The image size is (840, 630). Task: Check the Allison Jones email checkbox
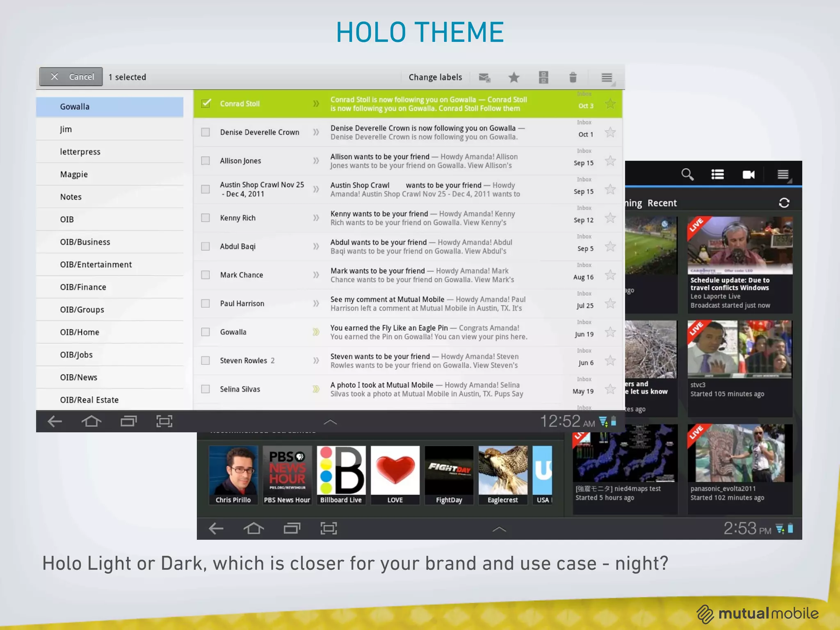pos(205,160)
